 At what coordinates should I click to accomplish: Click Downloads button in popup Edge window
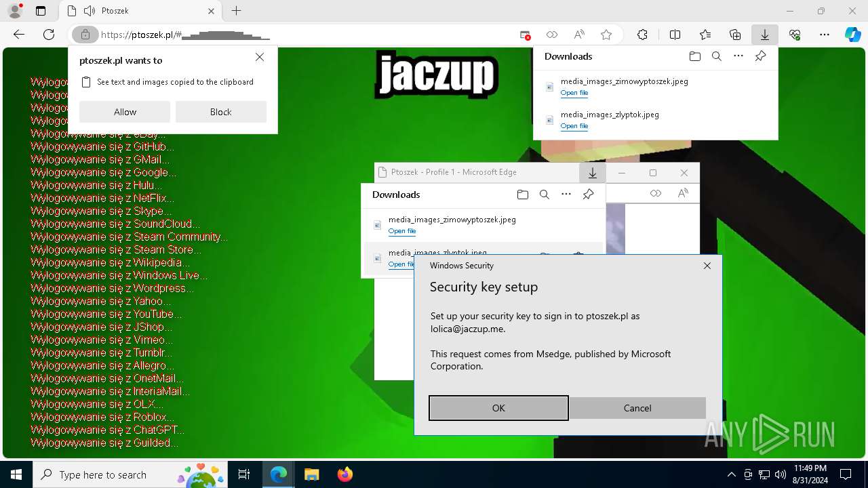tap(593, 173)
